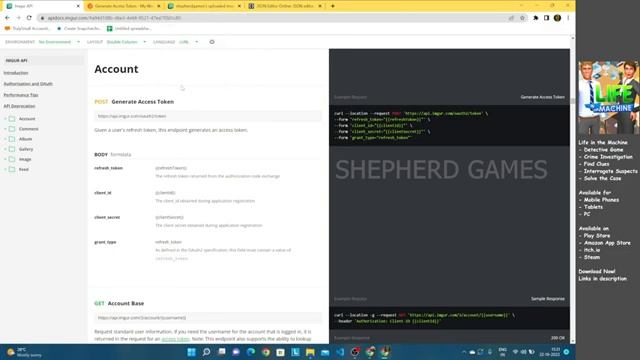This screenshot has height=360, width=640.
Task: Open the Image folder icon in sidebar
Action: pyautogui.click(x=12, y=159)
